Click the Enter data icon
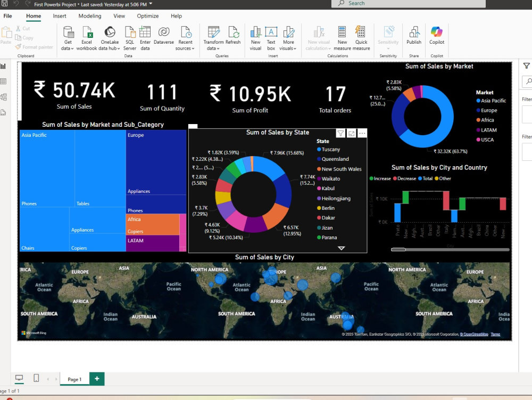Image resolution: width=532 pixels, height=400 pixels. 145,32
